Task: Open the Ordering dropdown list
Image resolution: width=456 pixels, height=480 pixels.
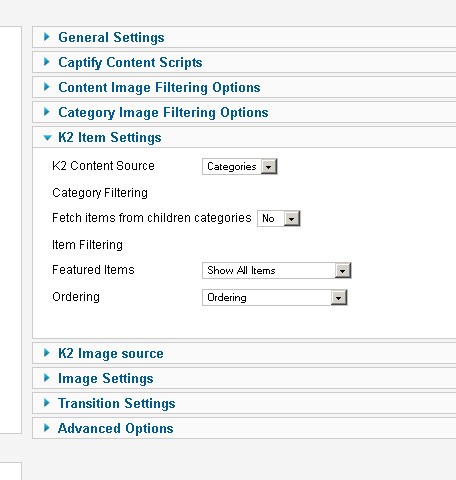Action: [x=275, y=297]
